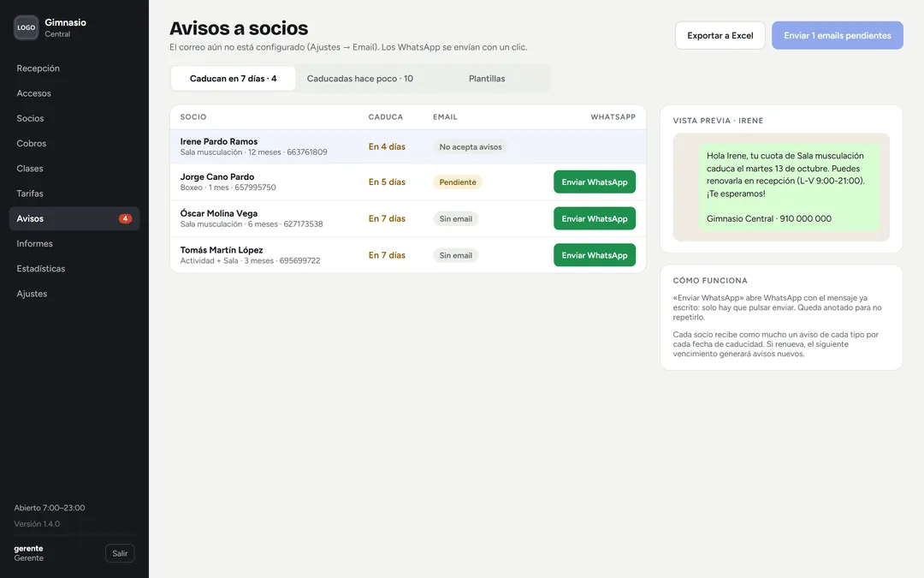Click the SOCIO column header
924x578 pixels.
click(193, 116)
